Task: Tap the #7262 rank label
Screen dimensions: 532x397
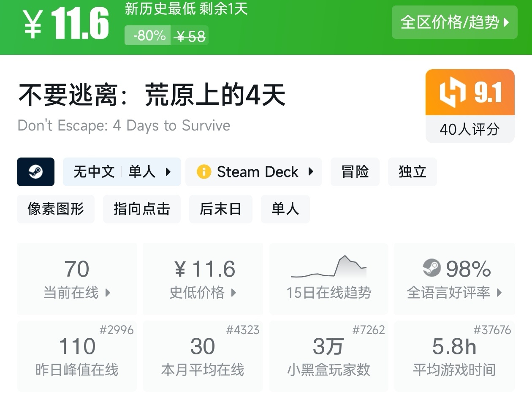Action: point(369,330)
